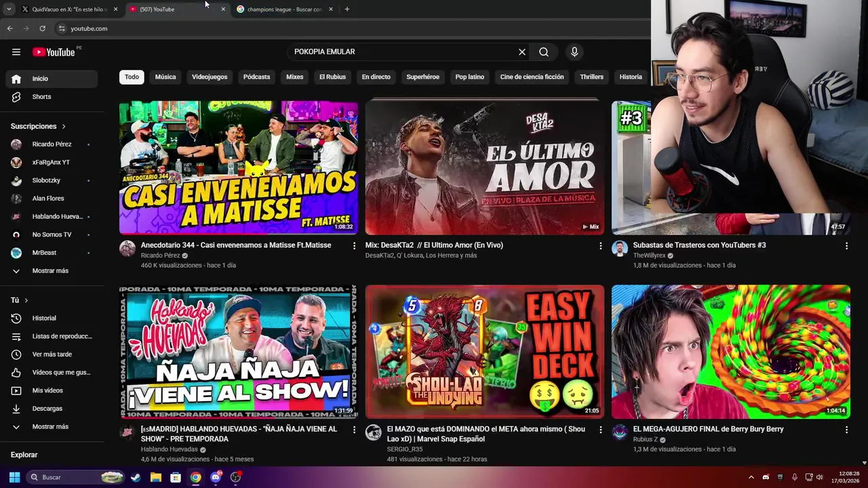Expand Mostrar más under Tú section
868x488 pixels.
click(x=52, y=427)
